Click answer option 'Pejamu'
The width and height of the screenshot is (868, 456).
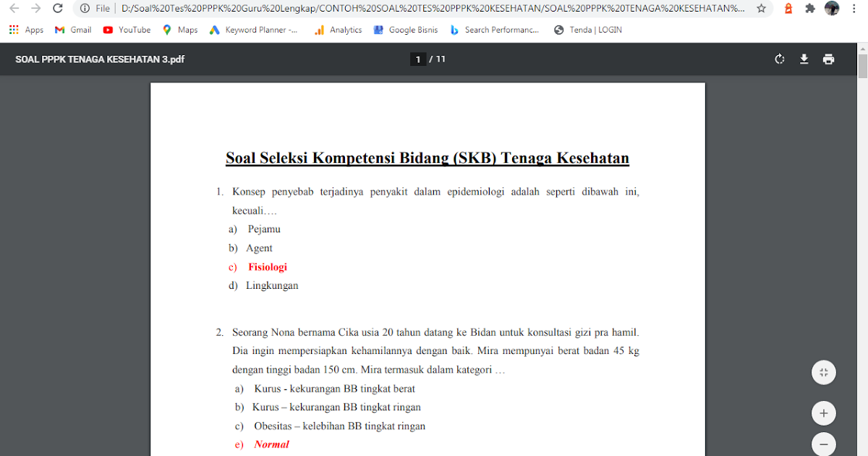point(264,229)
